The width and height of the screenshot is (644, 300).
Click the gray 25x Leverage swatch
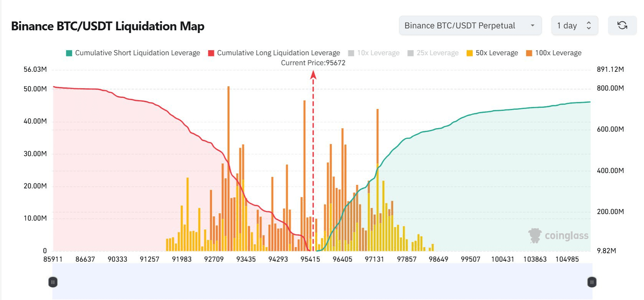point(411,53)
